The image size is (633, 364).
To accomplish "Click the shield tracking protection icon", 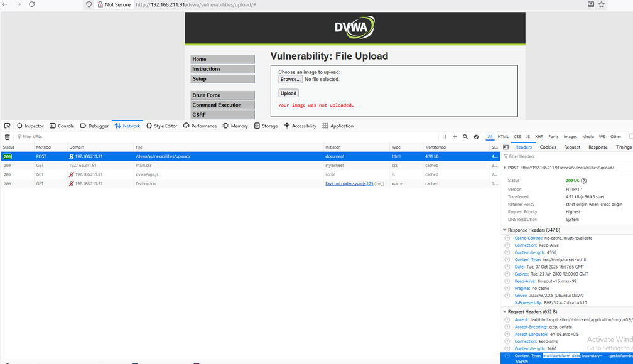I will click(89, 4).
